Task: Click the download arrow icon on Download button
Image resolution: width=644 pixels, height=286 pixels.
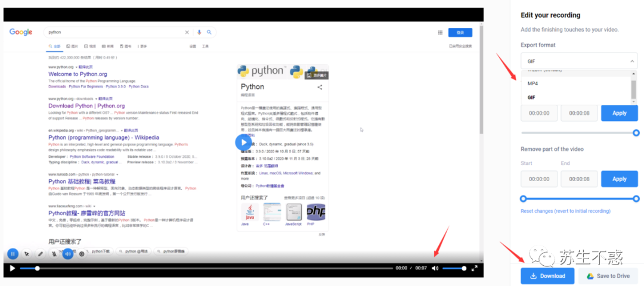Action: click(x=533, y=276)
